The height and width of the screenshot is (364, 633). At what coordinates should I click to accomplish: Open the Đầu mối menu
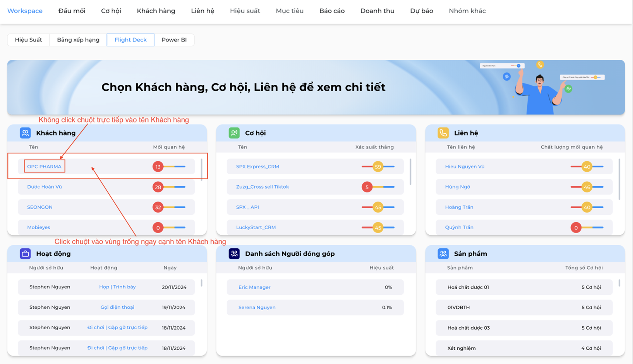click(x=72, y=11)
